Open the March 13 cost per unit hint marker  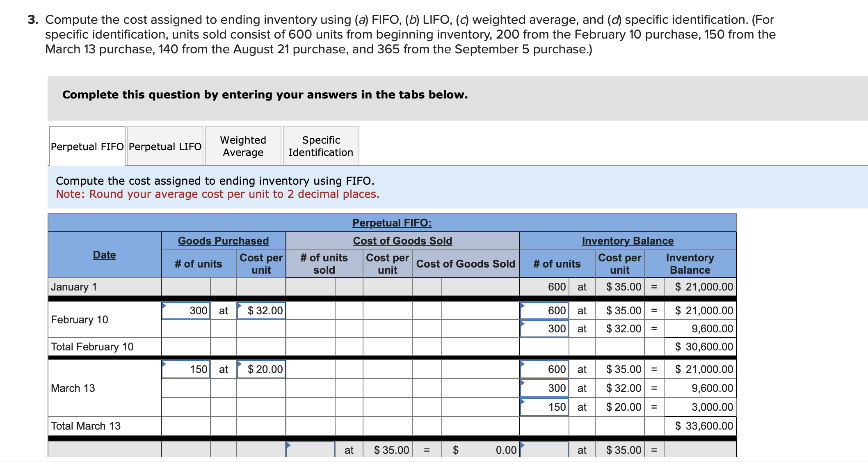[x=240, y=363]
